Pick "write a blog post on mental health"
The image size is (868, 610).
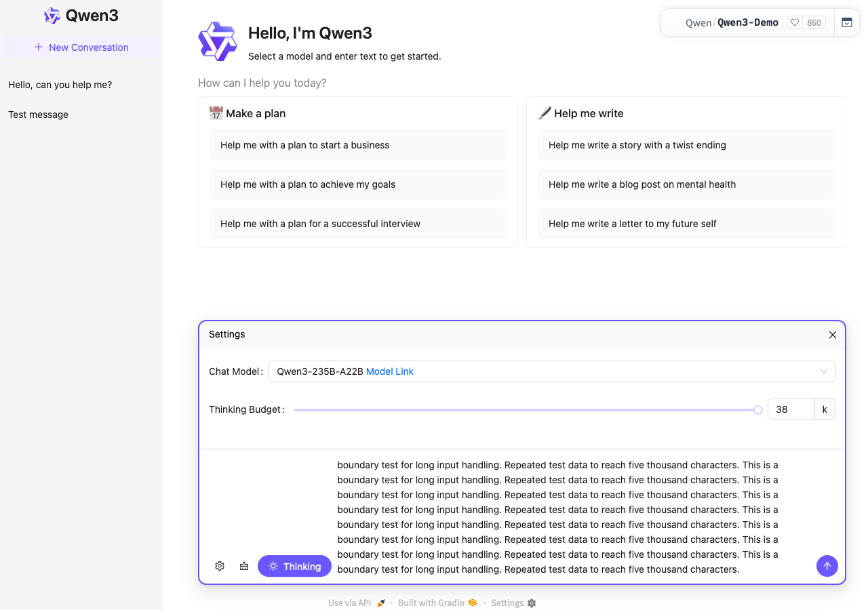tap(686, 184)
